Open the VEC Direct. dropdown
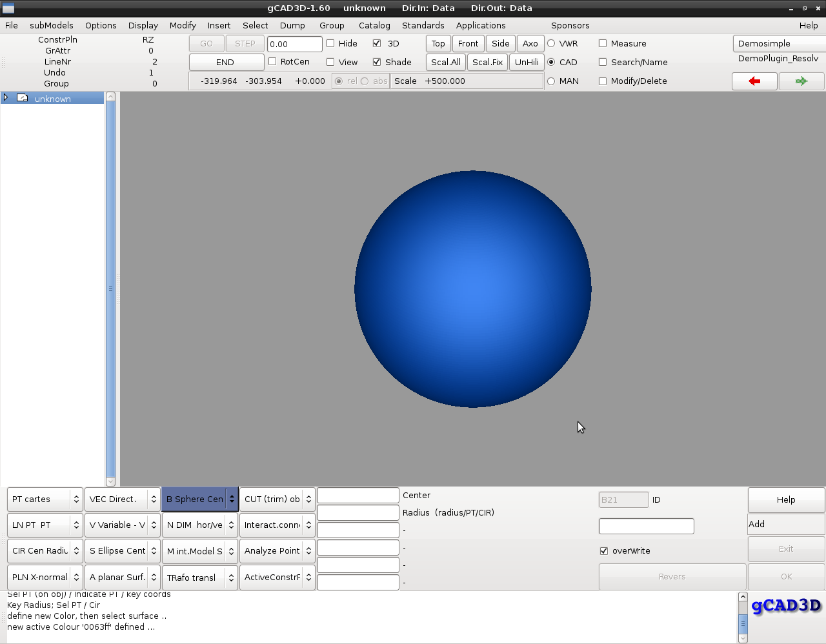 [x=122, y=499]
